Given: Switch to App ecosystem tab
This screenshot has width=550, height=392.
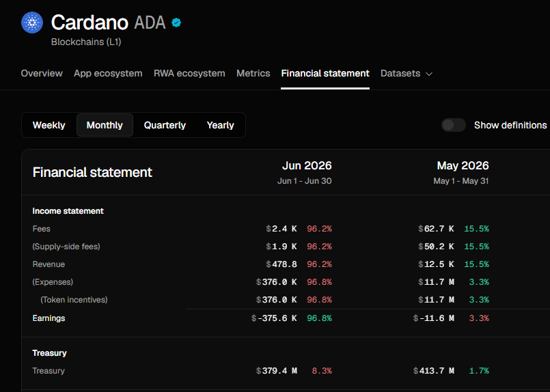Looking at the screenshot, I should tap(108, 73).
